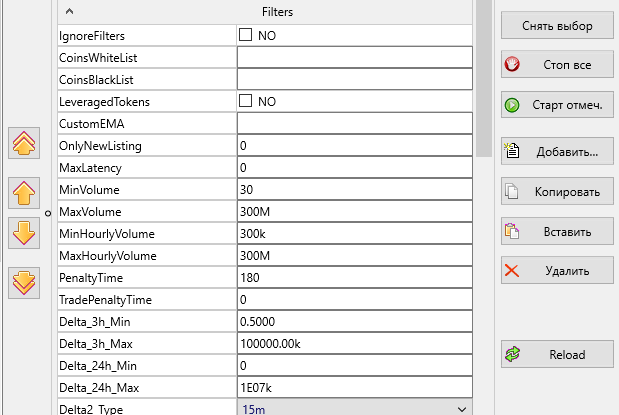Click the Добавить... button
The width and height of the screenshot is (619, 415).
click(557, 152)
